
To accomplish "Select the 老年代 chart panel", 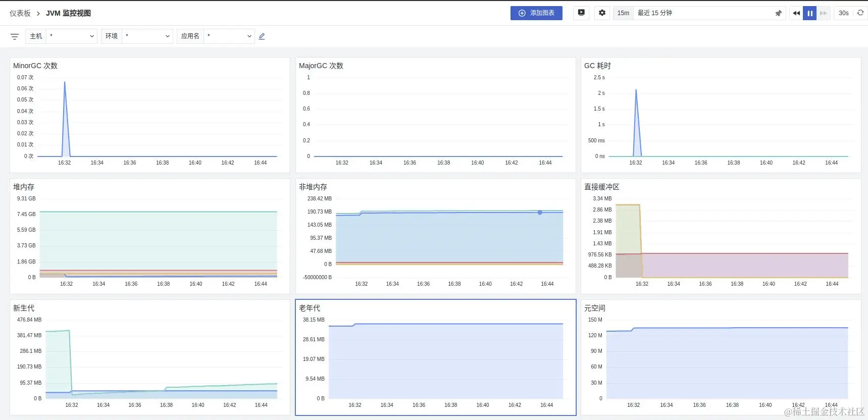I will (x=436, y=357).
